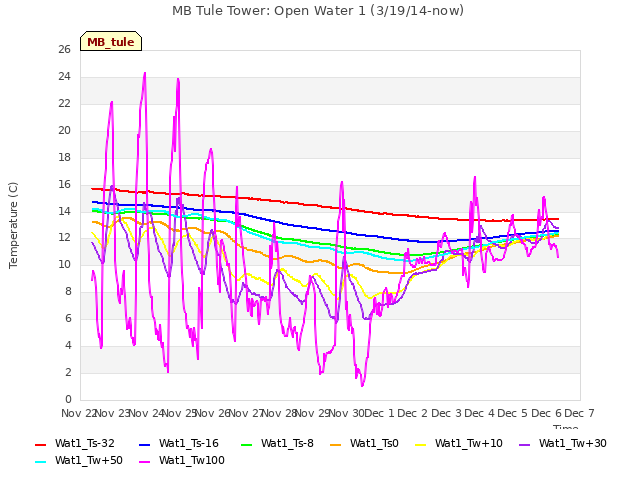The height and width of the screenshot is (480, 640).
Task: Click the Temperature (C) axis label
Action: tap(13, 225)
